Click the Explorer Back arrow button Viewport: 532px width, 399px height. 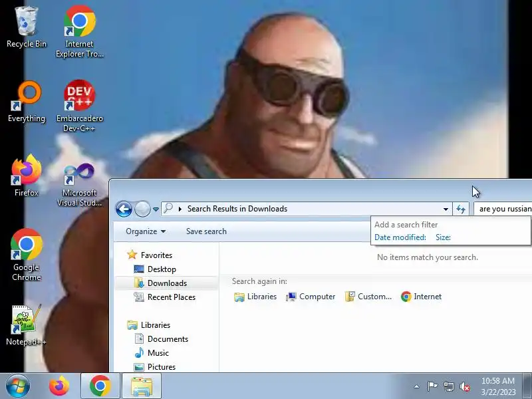click(x=124, y=209)
